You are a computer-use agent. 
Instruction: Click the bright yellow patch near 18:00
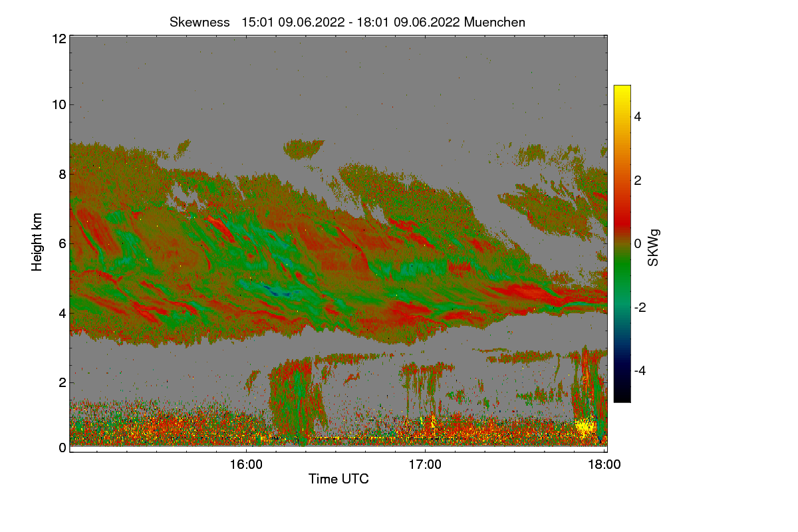coord(585,427)
